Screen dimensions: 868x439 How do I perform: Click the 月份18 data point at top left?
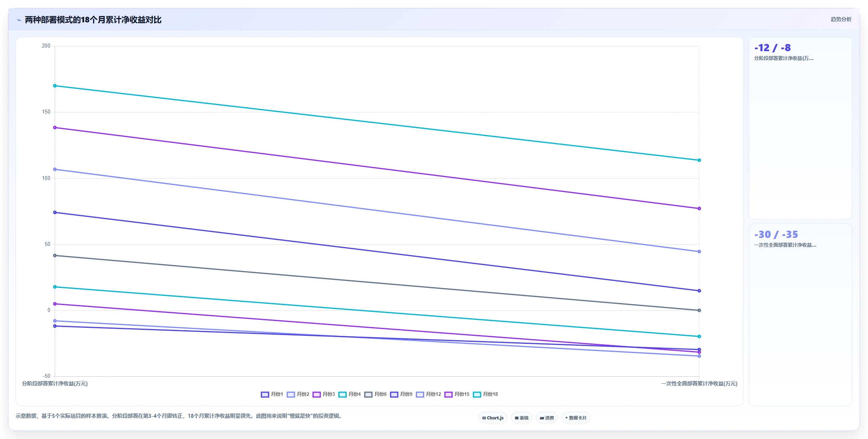pyautogui.click(x=55, y=86)
